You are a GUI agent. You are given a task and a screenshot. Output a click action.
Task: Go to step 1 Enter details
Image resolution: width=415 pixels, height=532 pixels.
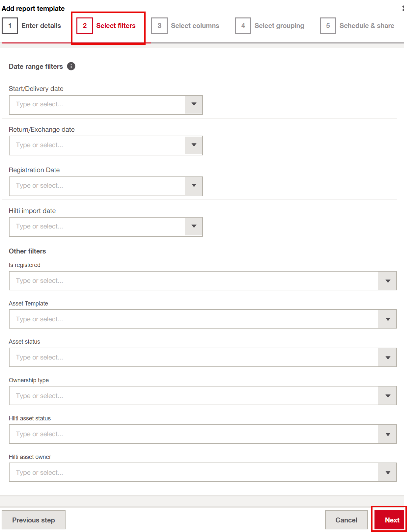click(x=32, y=26)
